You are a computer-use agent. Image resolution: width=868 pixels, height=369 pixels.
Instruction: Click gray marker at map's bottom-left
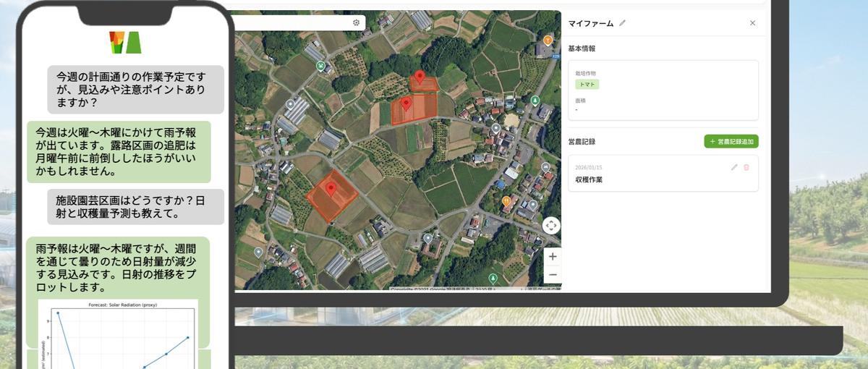click(x=258, y=253)
